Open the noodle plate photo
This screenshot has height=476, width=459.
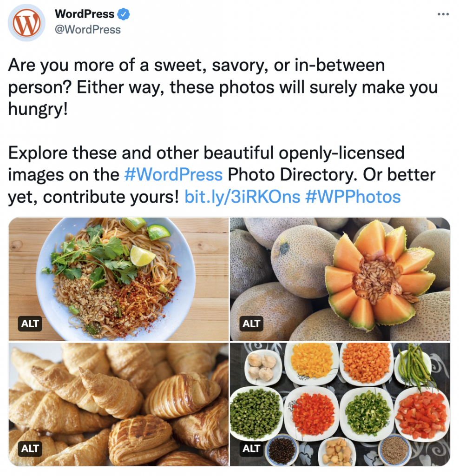tap(118, 279)
